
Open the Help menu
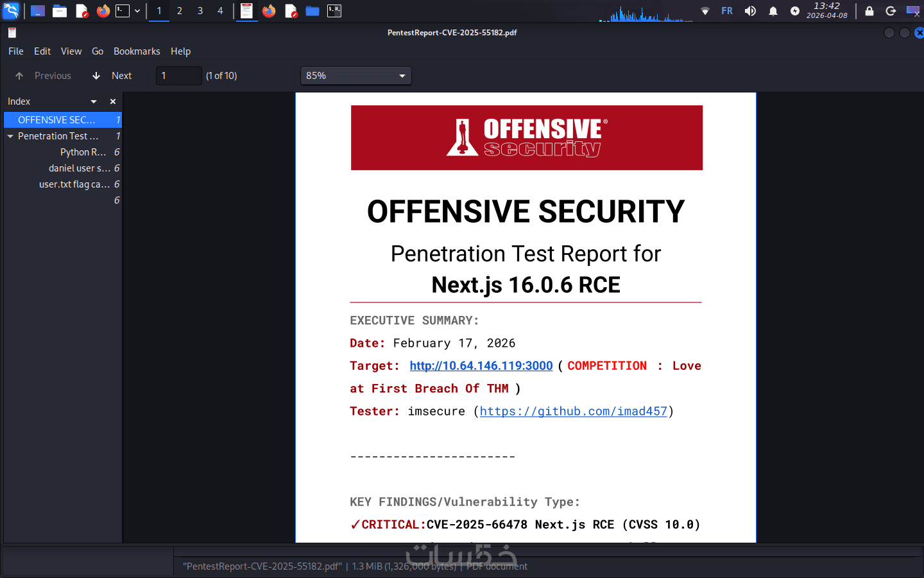pos(180,51)
